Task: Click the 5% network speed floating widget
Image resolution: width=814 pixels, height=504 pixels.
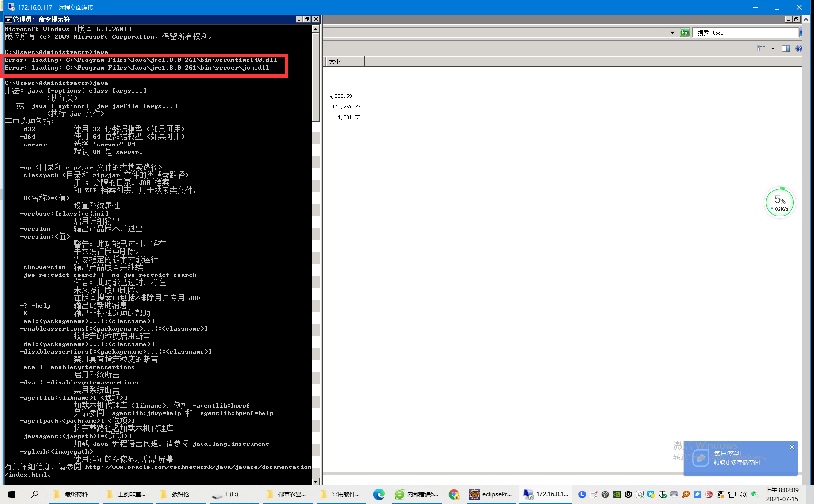Action: (780, 202)
